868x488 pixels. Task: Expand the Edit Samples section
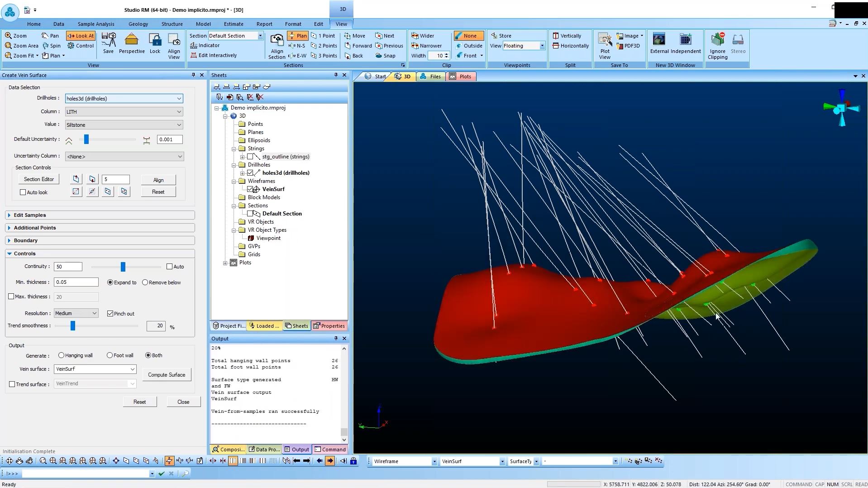click(x=100, y=215)
